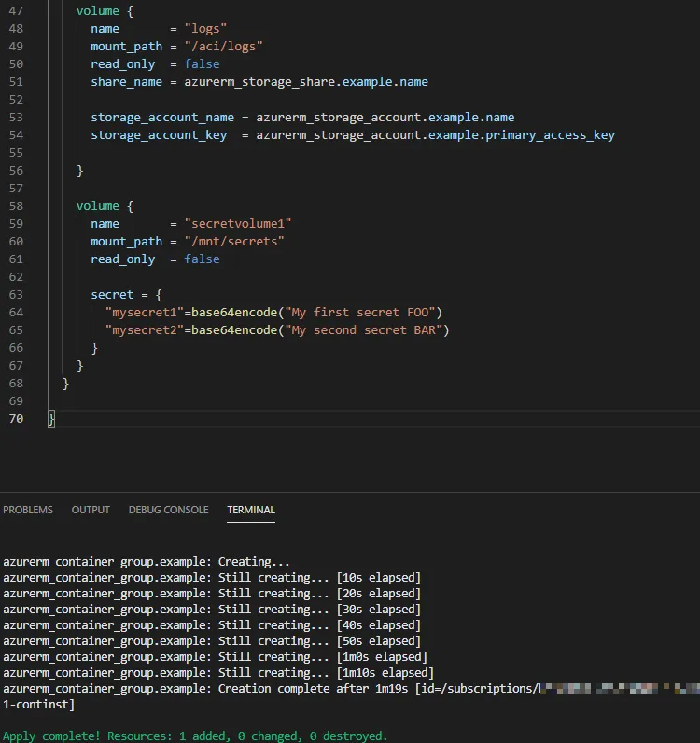Click 'volume' keyword on line 58
The width and height of the screenshot is (700, 743).
pyautogui.click(x=98, y=206)
